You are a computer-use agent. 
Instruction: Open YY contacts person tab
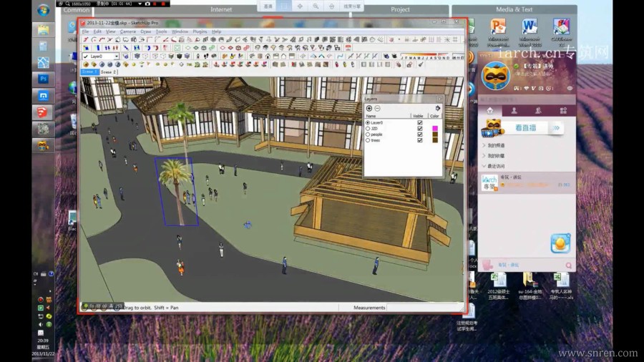pyautogui.click(x=514, y=110)
